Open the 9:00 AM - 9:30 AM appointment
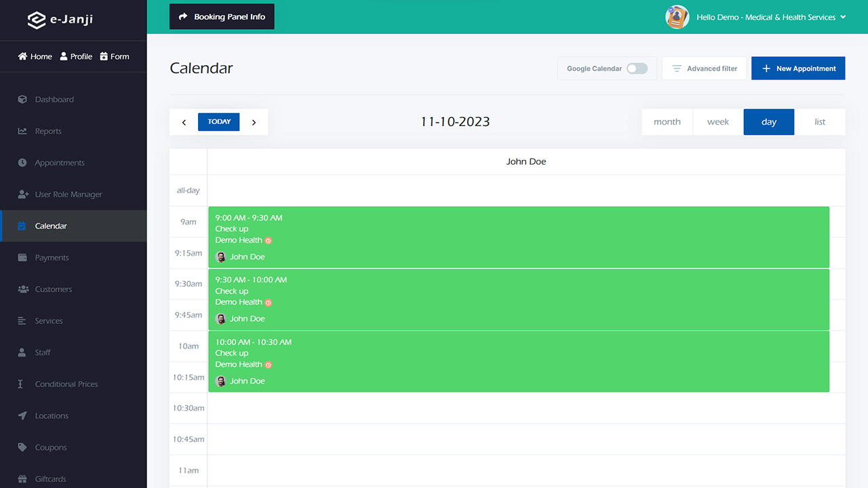The width and height of the screenshot is (868, 488). click(x=519, y=237)
